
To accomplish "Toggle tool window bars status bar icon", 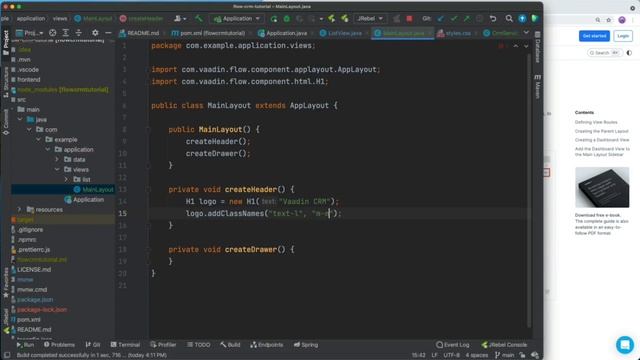I will click(x=7, y=355).
